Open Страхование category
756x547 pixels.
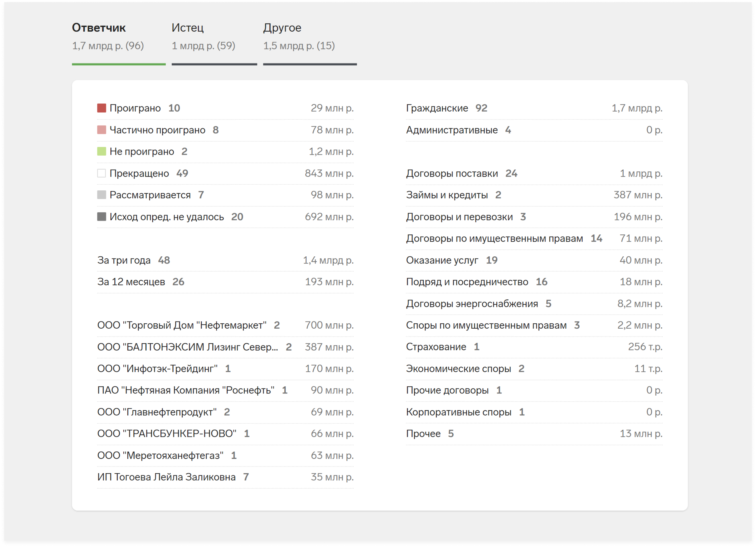(436, 347)
